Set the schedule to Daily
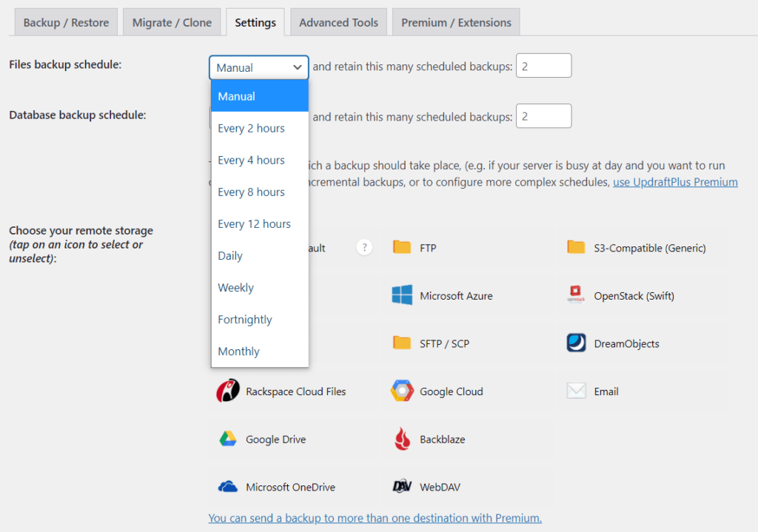The image size is (758, 532). [x=260, y=255]
